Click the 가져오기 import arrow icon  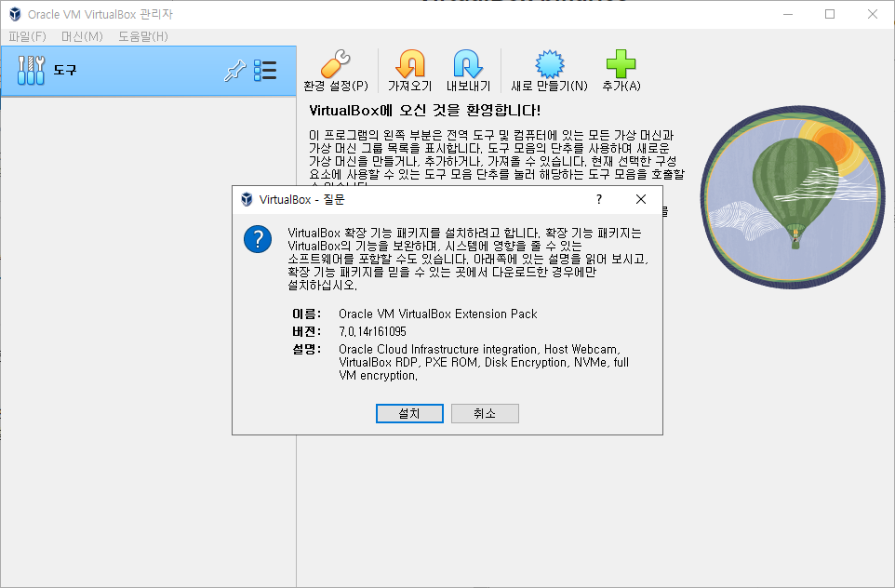pyautogui.click(x=410, y=63)
